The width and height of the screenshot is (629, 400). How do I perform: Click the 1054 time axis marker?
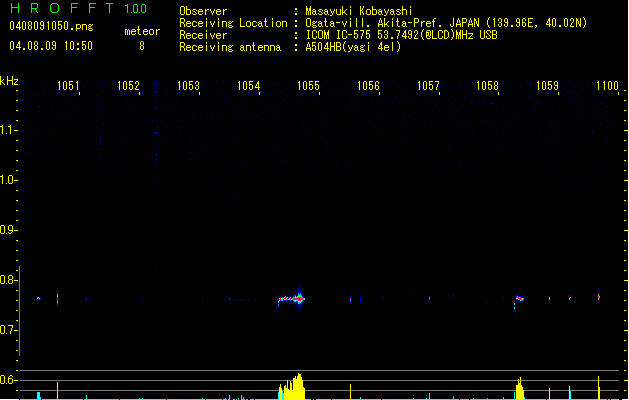(248, 86)
